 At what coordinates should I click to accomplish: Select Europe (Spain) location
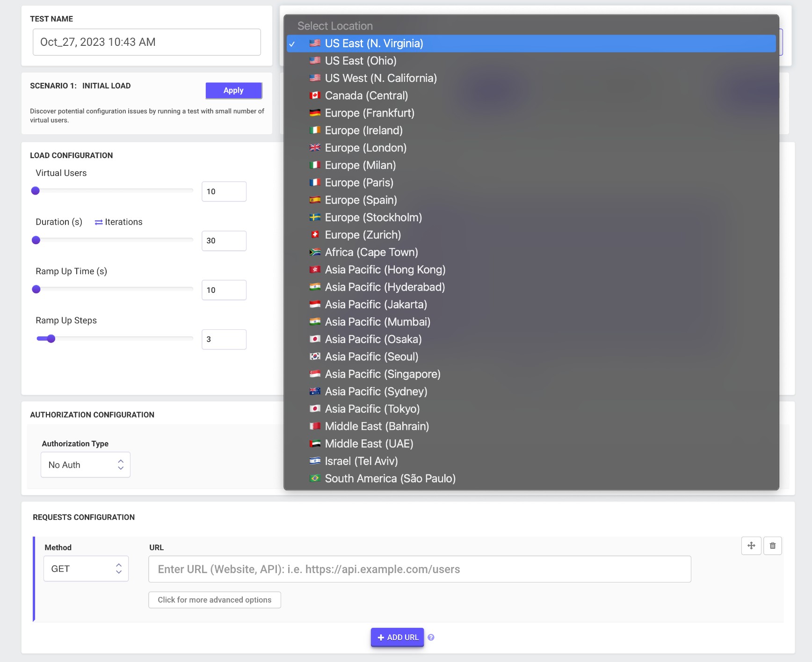[x=531, y=200]
